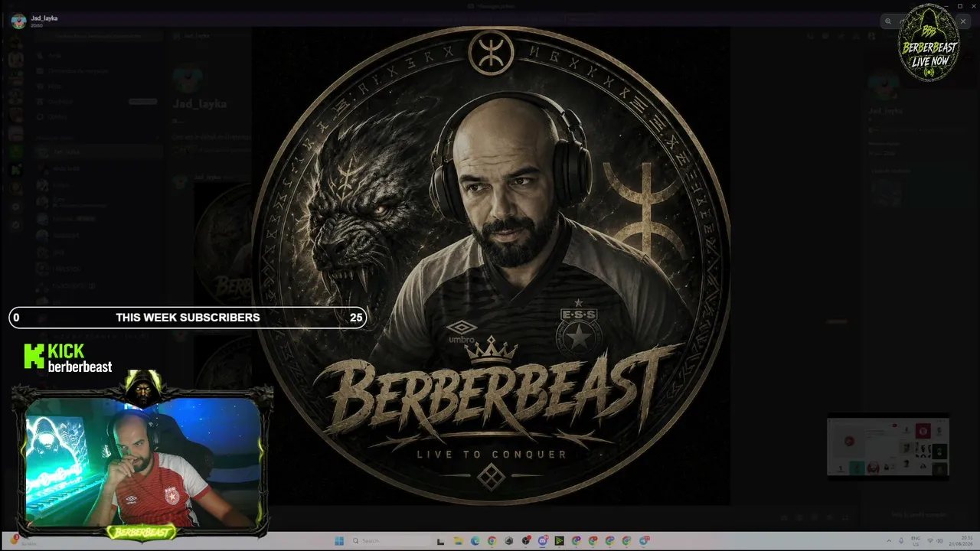Viewport: 980px width, 551px height.
Task: Launch Microsoft Edge from the taskbar
Action: 475,541
